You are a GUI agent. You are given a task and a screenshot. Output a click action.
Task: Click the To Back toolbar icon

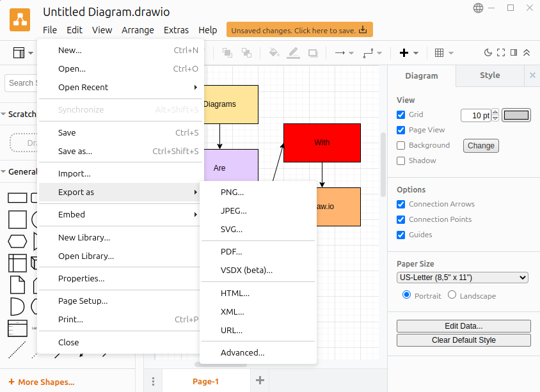click(246, 52)
